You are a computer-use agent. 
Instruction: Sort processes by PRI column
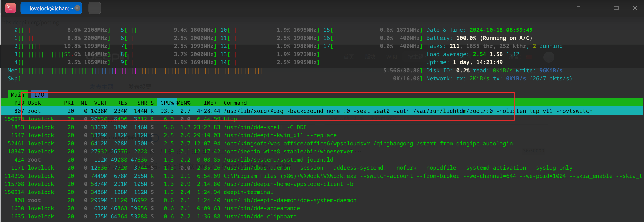coord(69,103)
